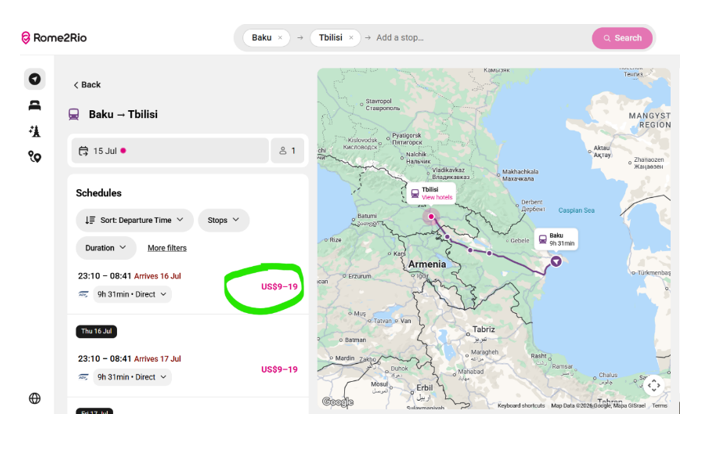Screen dimensions: 712x453
Task: Expand 9h 31min Direct for 17 Jul arrival
Action: (x=132, y=377)
